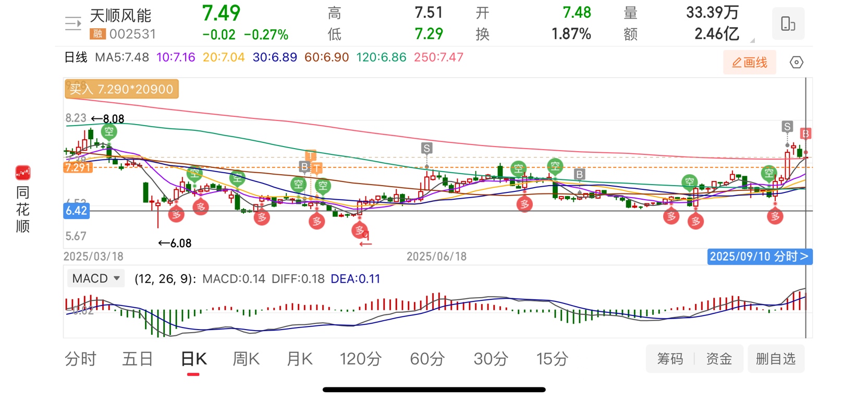Open the 资金 capital flow view
The image size is (868, 401).
coord(719,359)
